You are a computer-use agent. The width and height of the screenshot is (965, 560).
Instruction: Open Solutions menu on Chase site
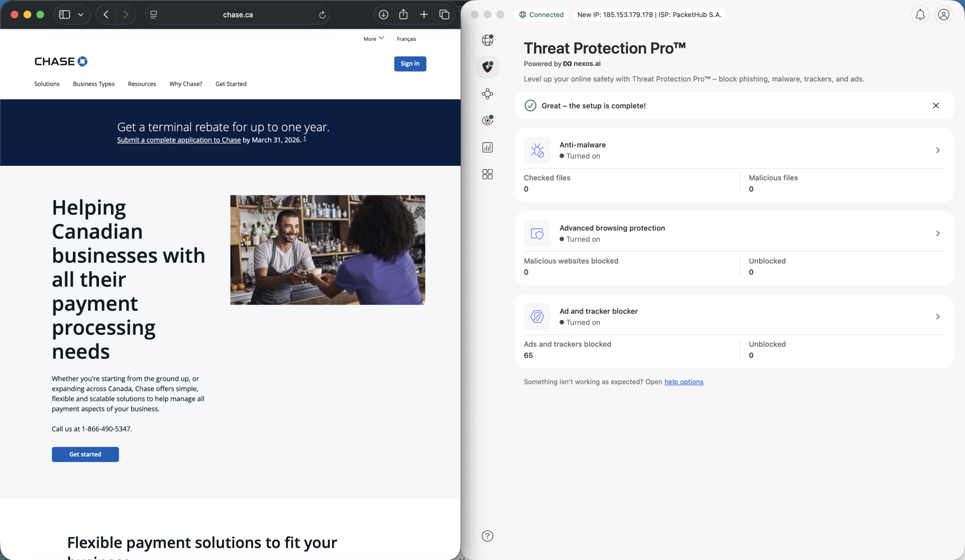click(47, 84)
